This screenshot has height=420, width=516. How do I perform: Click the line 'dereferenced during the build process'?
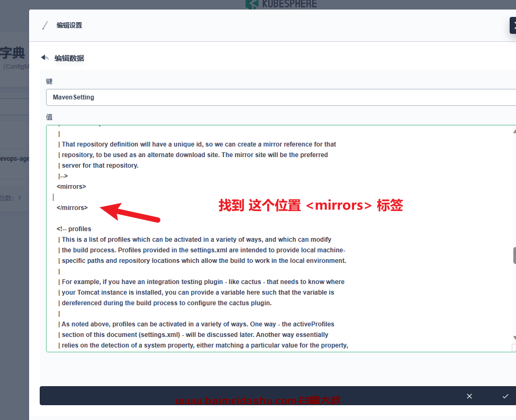point(165,303)
